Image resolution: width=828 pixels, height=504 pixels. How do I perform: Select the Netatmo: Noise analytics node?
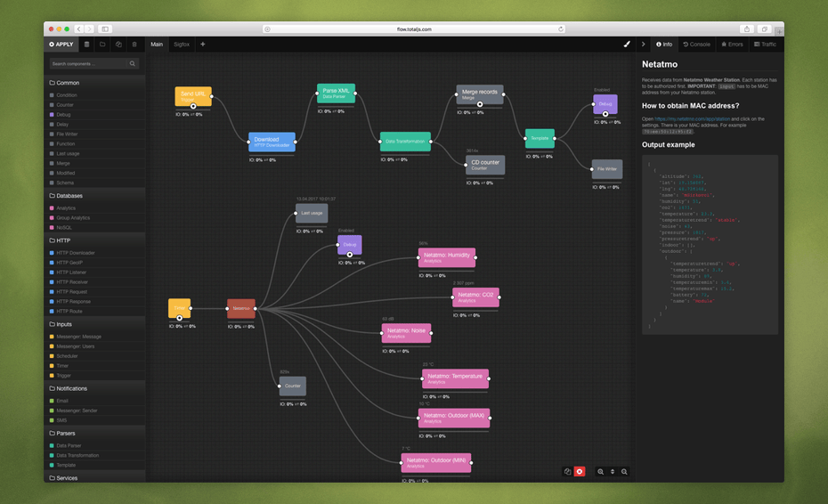click(406, 333)
